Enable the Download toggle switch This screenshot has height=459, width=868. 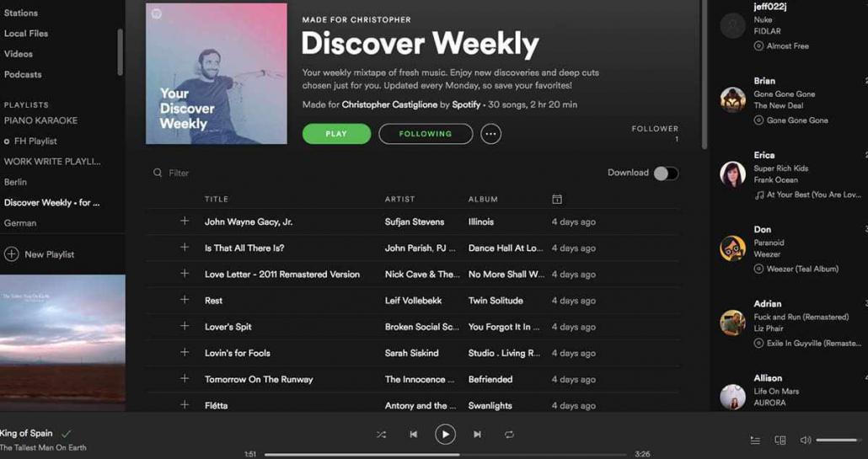[666, 173]
